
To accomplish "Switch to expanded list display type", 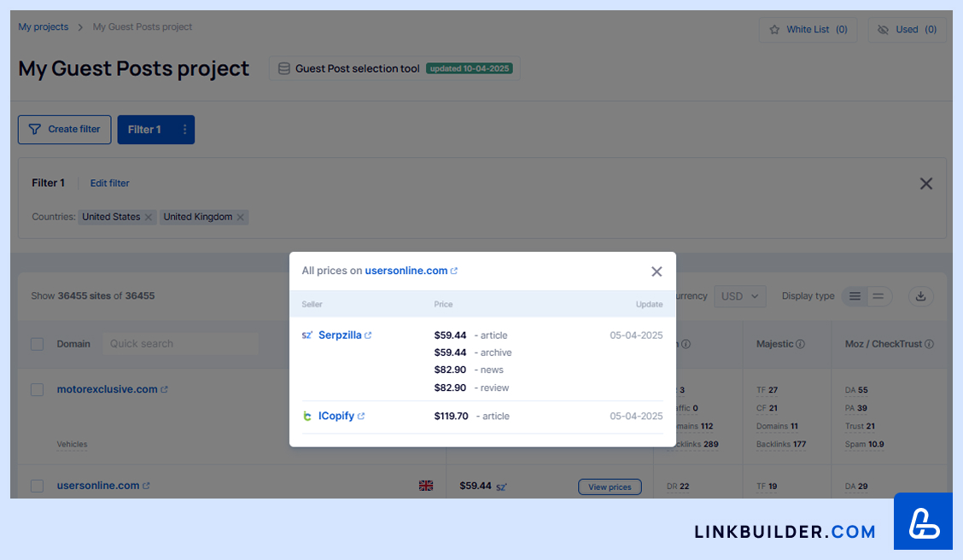I will click(855, 296).
